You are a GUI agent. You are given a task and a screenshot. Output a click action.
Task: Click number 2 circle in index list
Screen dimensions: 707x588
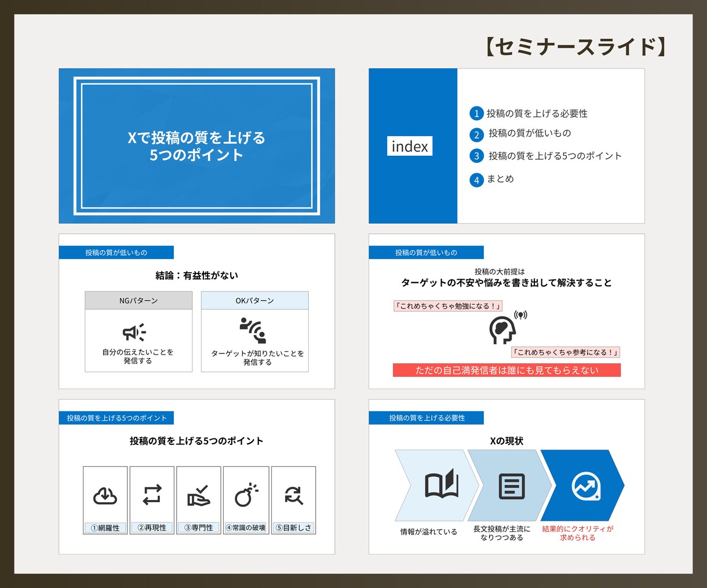(x=476, y=135)
